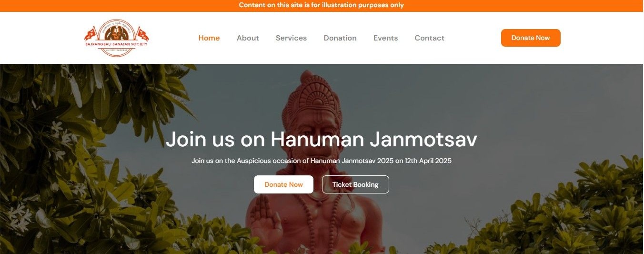Click the white Donate Now hero button
This screenshot has width=644, height=254.
[283, 184]
